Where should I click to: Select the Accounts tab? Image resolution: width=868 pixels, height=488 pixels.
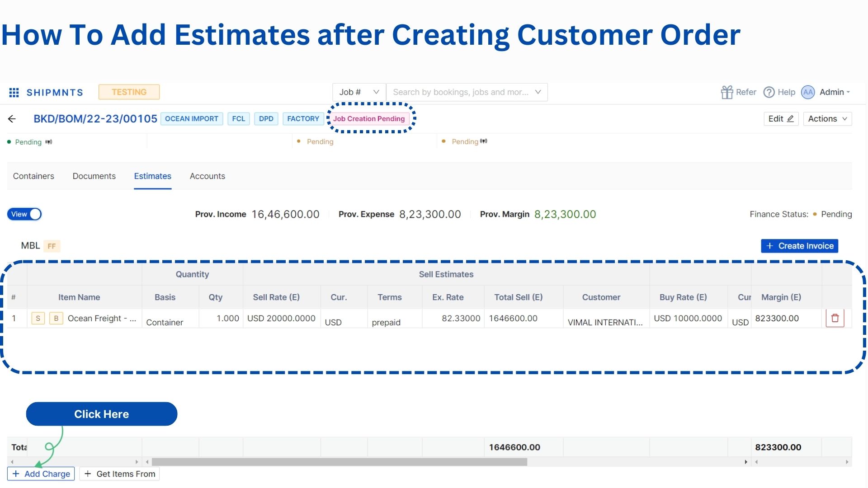(x=207, y=176)
